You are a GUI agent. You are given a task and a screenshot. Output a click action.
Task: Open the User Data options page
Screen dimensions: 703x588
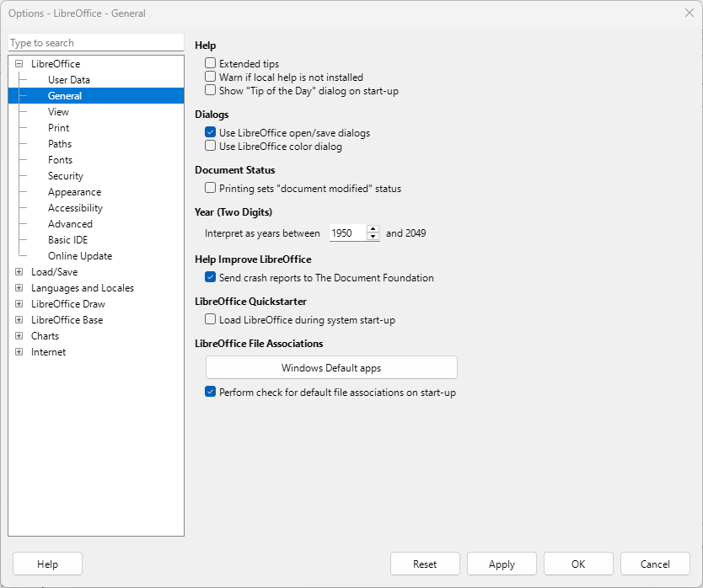(69, 80)
